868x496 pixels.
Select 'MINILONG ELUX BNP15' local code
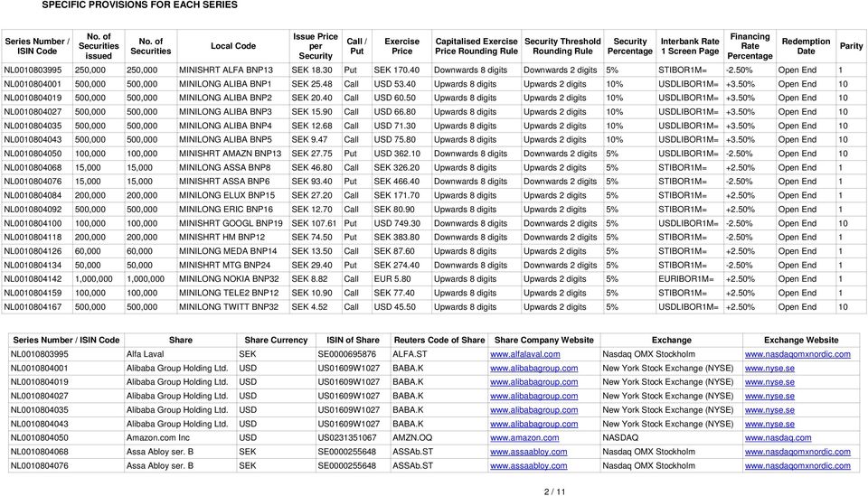(227, 195)
